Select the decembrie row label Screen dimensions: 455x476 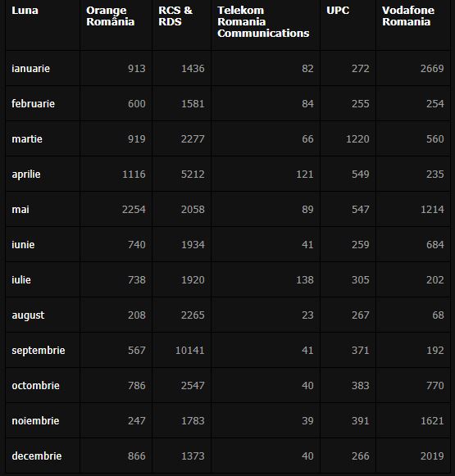37,456
